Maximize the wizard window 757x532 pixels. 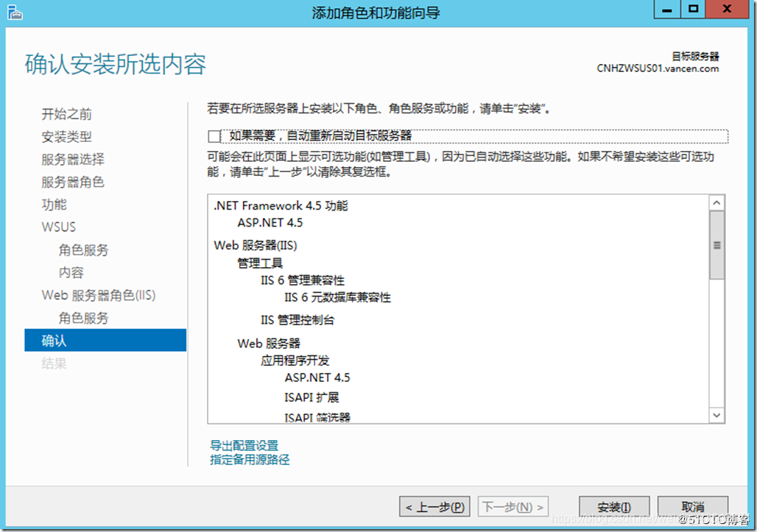(x=693, y=9)
